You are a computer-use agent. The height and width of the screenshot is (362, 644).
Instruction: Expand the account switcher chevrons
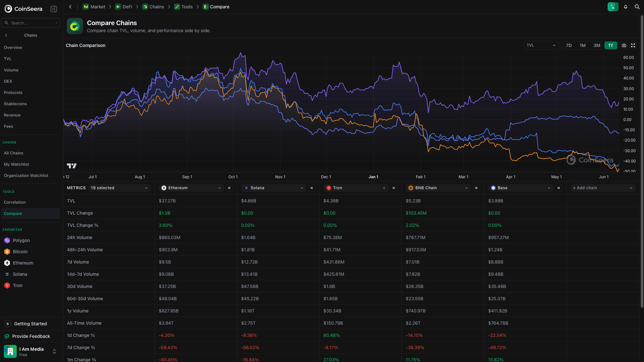54,351
